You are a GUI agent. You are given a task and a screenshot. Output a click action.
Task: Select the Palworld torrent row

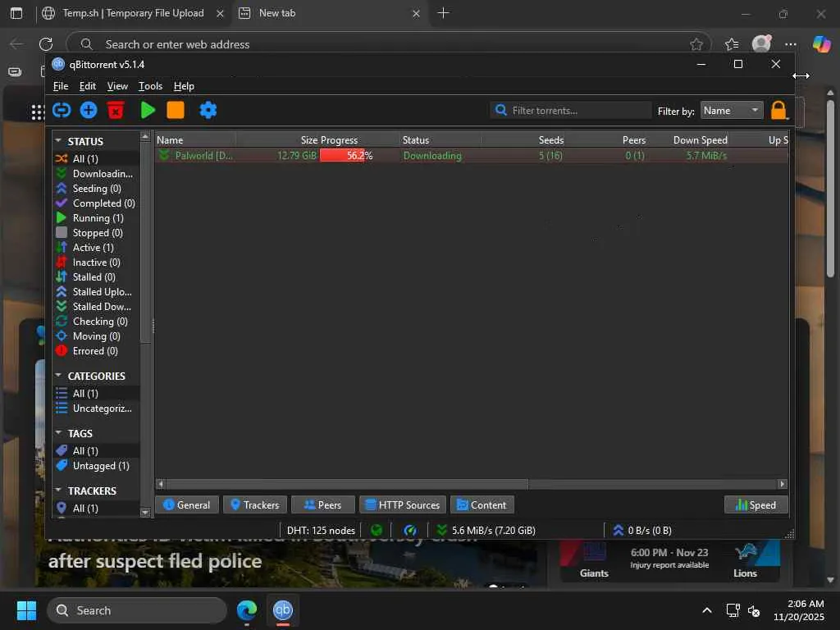tap(472, 155)
